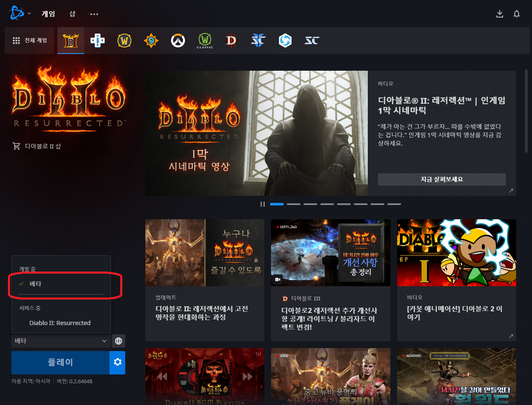532x405 pixels.
Task: Click the shopping cart icon
Action: point(17,146)
